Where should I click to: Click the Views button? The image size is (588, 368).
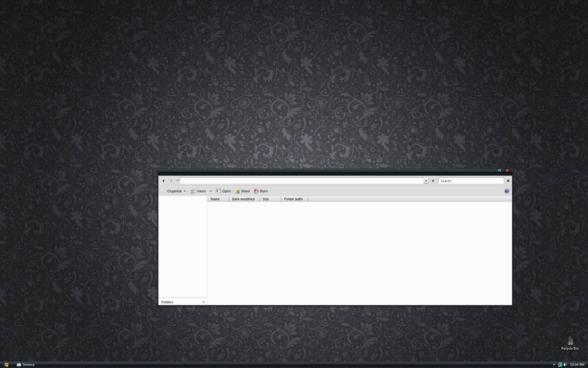click(x=199, y=191)
